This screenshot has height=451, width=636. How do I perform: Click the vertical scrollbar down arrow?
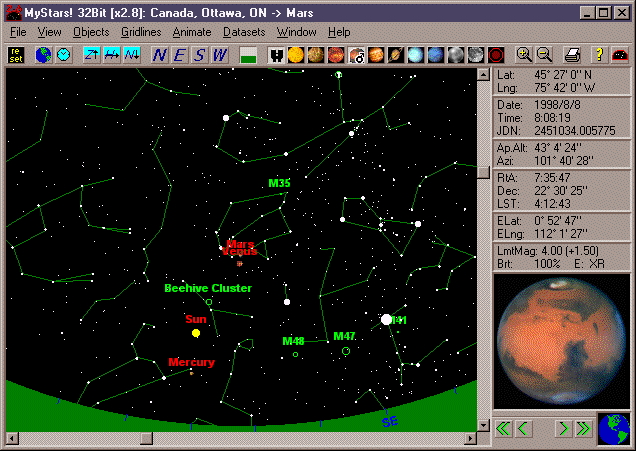[483, 425]
